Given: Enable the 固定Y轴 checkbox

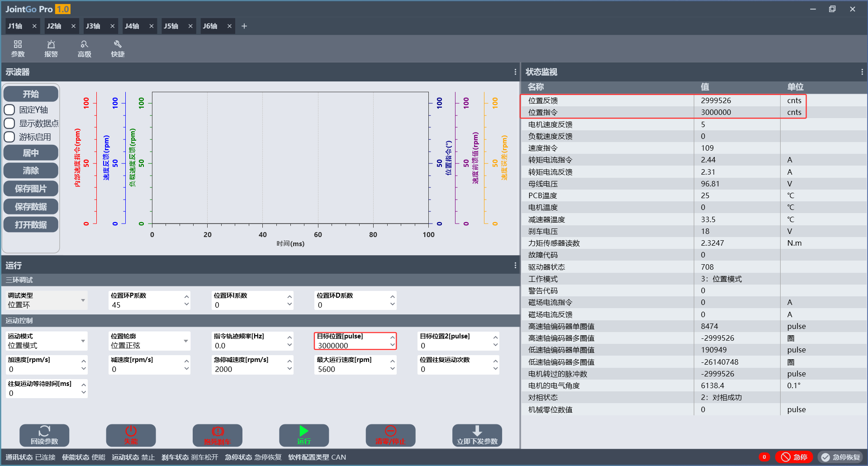Looking at the screenshot, I should pos(9,110).
